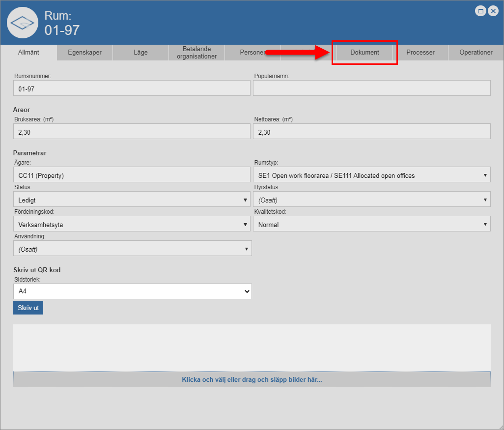Open the Processer tab
Viewport: 504px width, 430px height.
click(420, 53)
